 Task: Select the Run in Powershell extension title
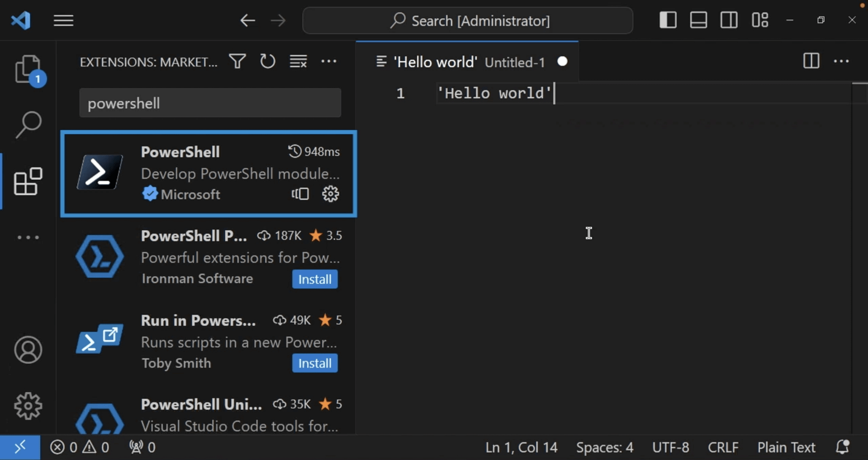(x=199, y=320)
